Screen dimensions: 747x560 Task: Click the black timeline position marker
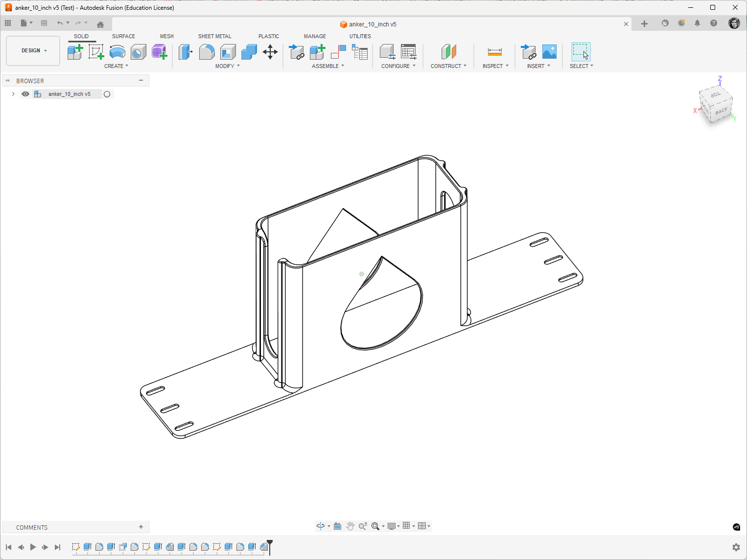[x=270, y=547]
